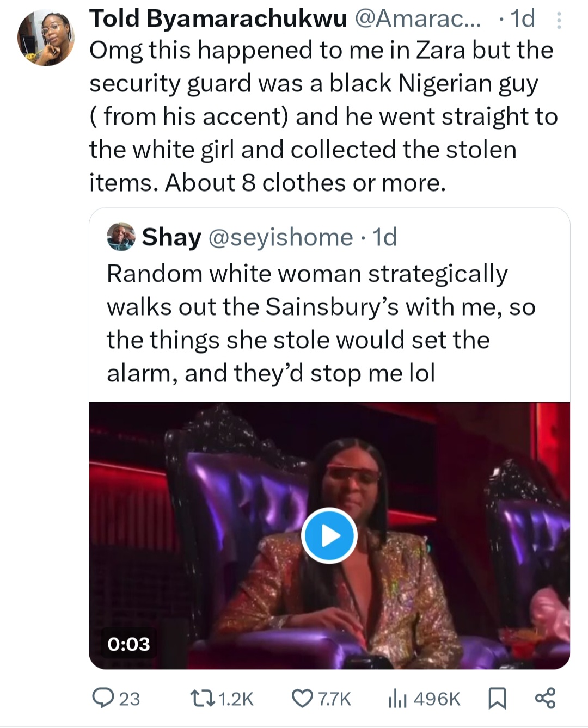Open the @seyishome handle link
The height and width of the screenshot is (728, 588).
[281, 237]
